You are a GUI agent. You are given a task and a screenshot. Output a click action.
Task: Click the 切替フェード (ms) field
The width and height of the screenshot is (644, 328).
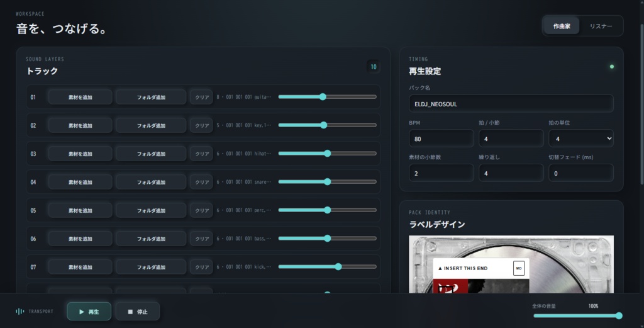580,173
